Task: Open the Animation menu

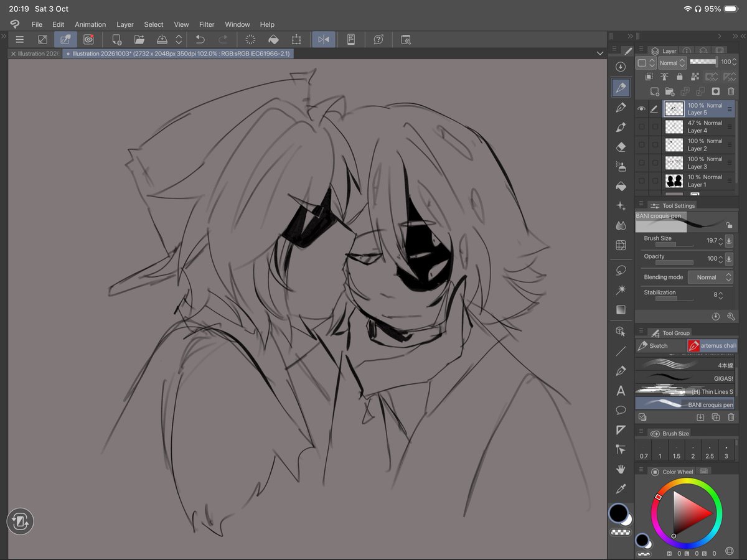Action: coord(90,24)
